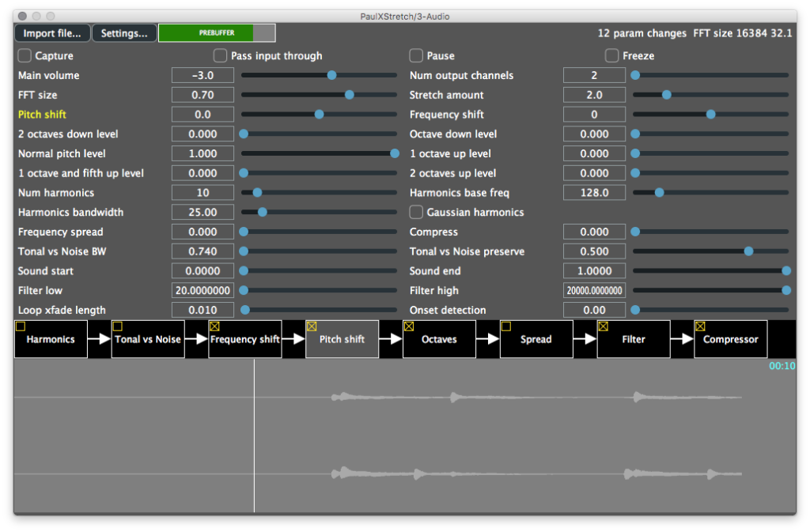Click the Compress value field
The height and width of the screenshot is (532, 810).
pos(594,232)
